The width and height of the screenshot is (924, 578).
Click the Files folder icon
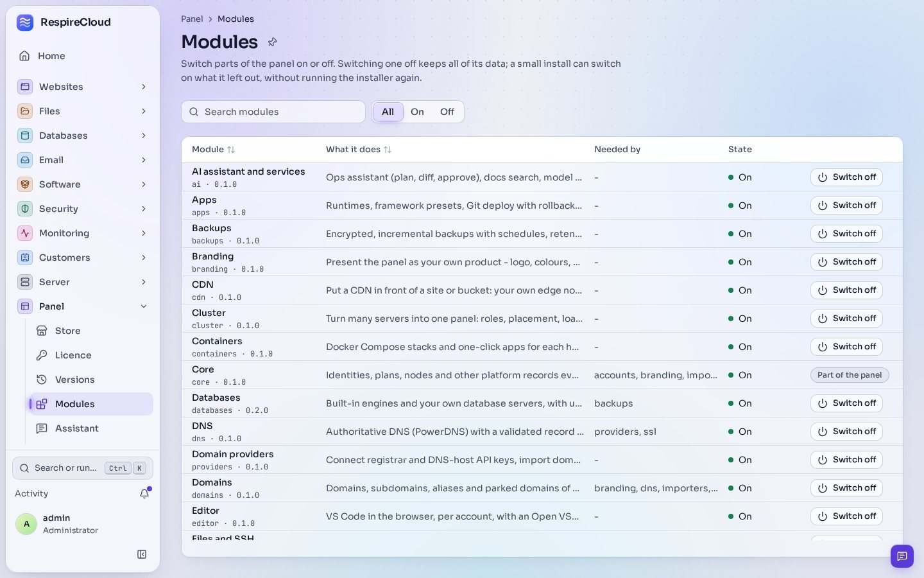coord(25,111)
